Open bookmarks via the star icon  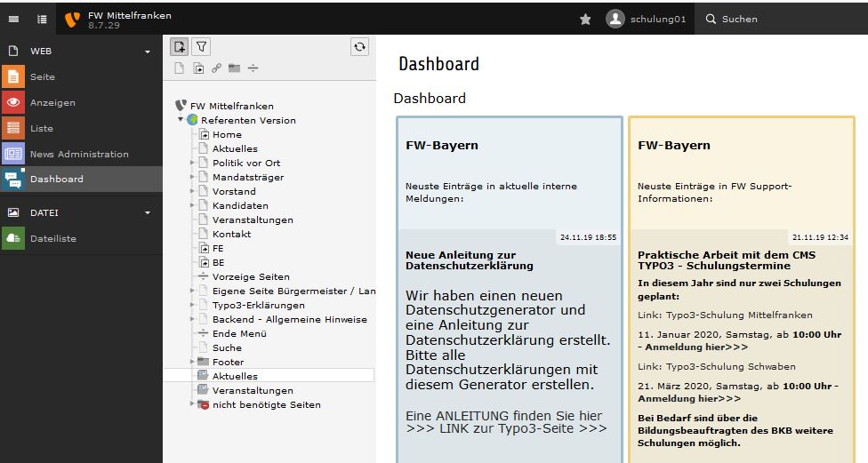click(x=585, y=20)
